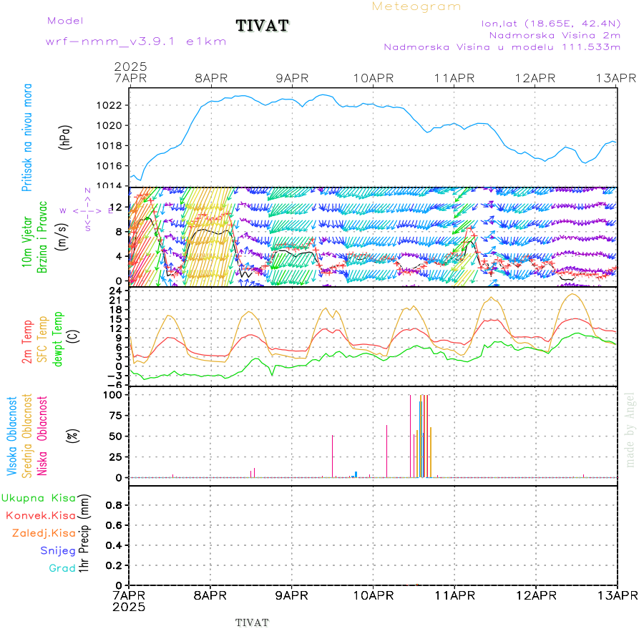Click the 18 tick on the temperature axis

(x=115, y=310)
